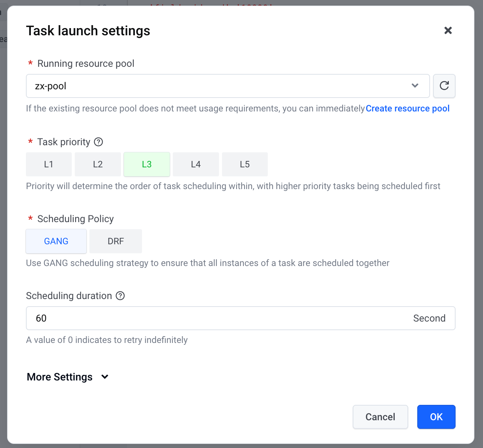Screen dimensions: 483x448
Task: Select L1 task priority
Action: 49,164
